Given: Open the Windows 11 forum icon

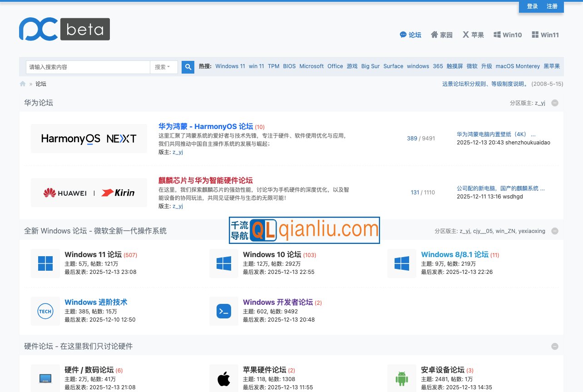Looking at the screenshot, I should coord(45,263).
